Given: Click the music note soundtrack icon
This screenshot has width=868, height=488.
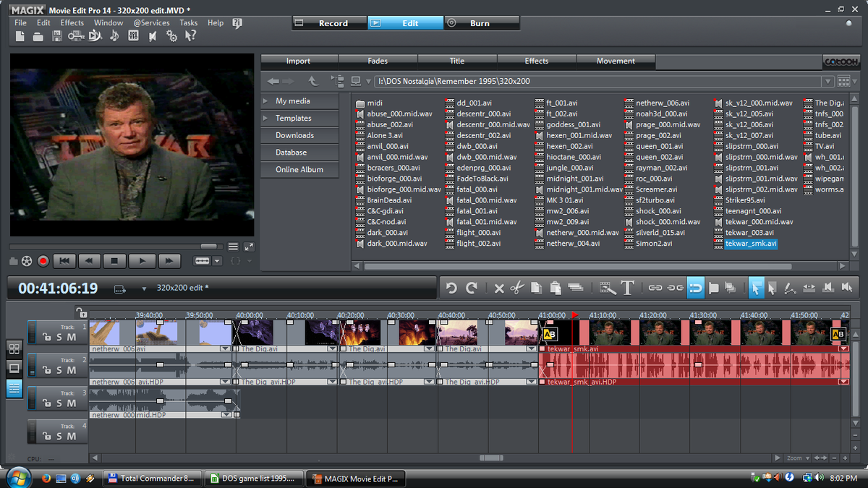Looking at the screenshot, I should tap(114, 36).
